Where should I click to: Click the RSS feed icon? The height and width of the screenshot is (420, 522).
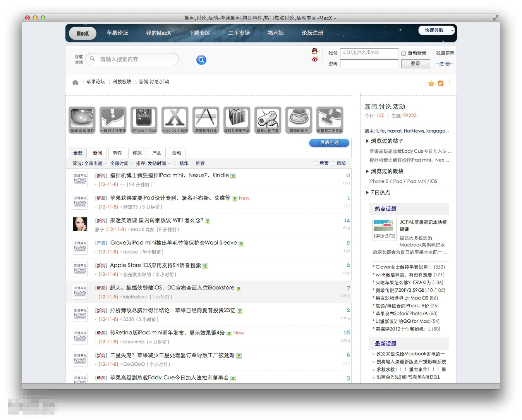441,83
